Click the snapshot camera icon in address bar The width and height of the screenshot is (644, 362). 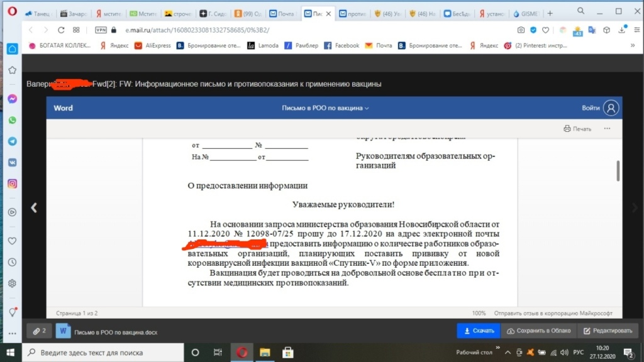pos(521,30)
